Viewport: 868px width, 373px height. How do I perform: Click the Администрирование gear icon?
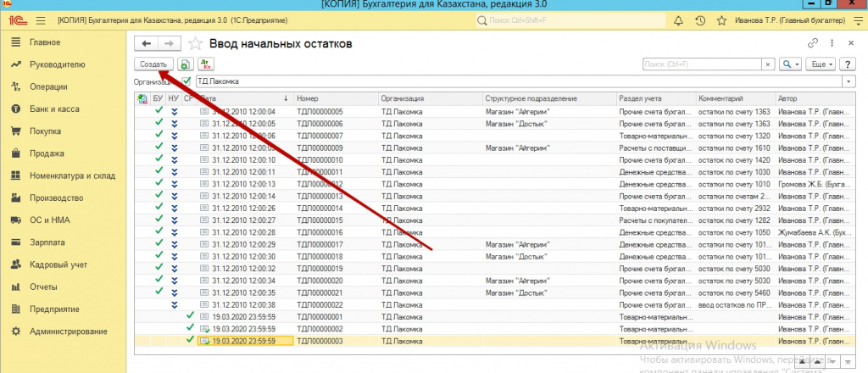[x=16, y=331]
